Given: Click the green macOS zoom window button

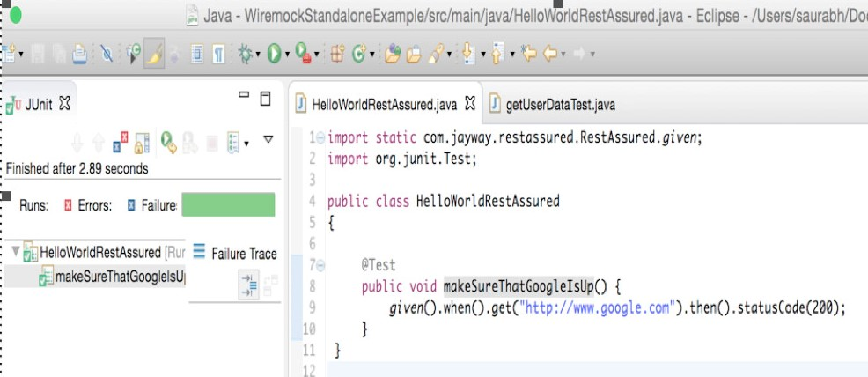Looking at the screenshot, I should point(16,14).
